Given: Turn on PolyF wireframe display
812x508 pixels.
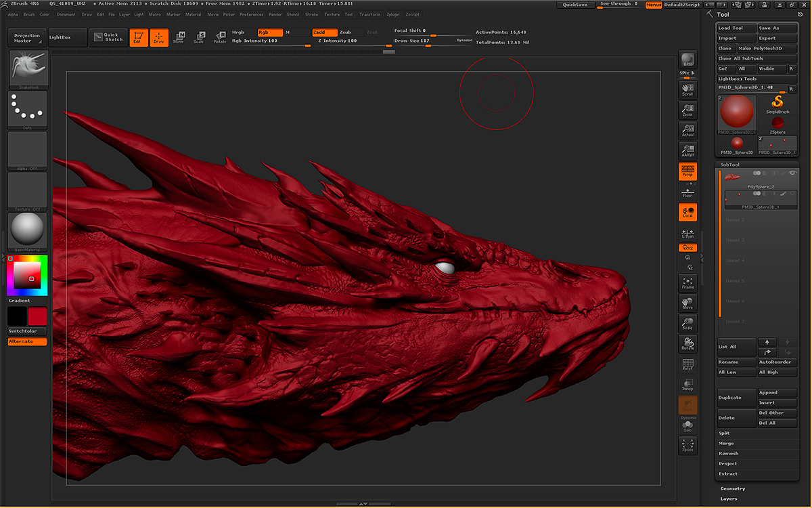Looking at the screenshot, I should [687, 365].
